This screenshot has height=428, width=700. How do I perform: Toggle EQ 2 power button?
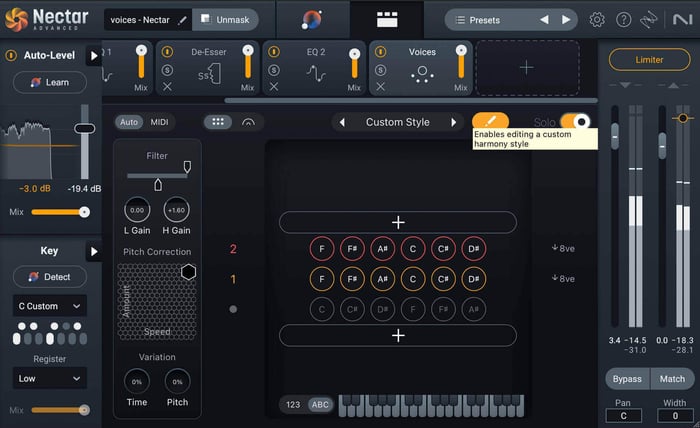coord(274,52)
